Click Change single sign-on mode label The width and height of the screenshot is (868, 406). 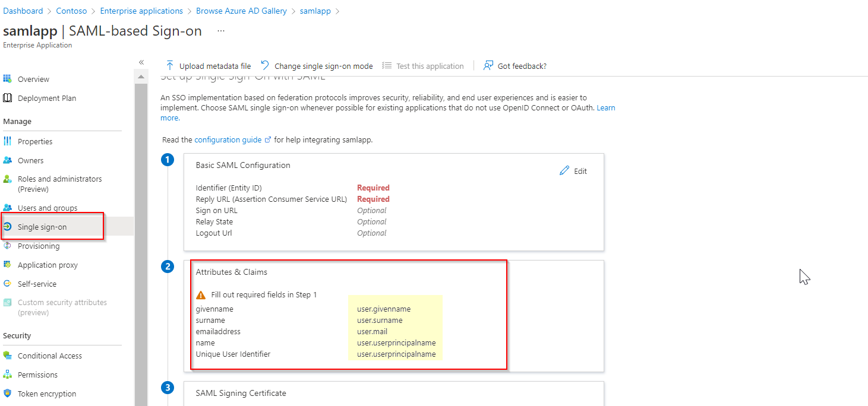(324, 66)
